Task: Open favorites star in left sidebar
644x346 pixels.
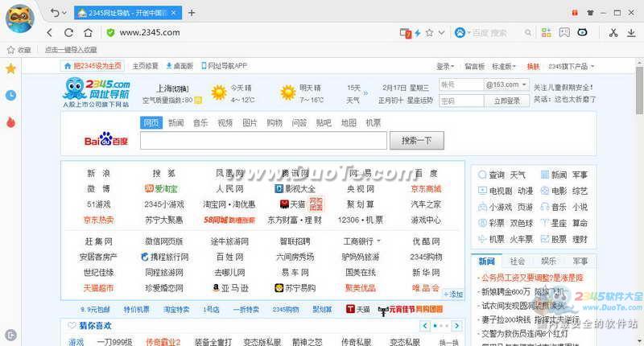Action: point(10,68)
